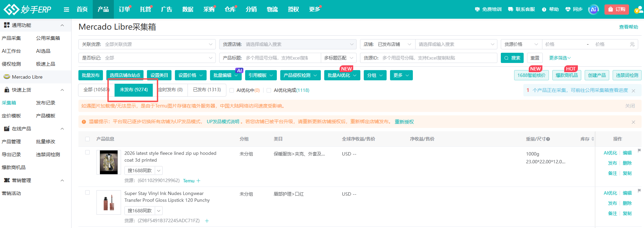This screenshot has width=644, height=228.
Task: Open the AI assistant round icon
Action: (594, 10)
